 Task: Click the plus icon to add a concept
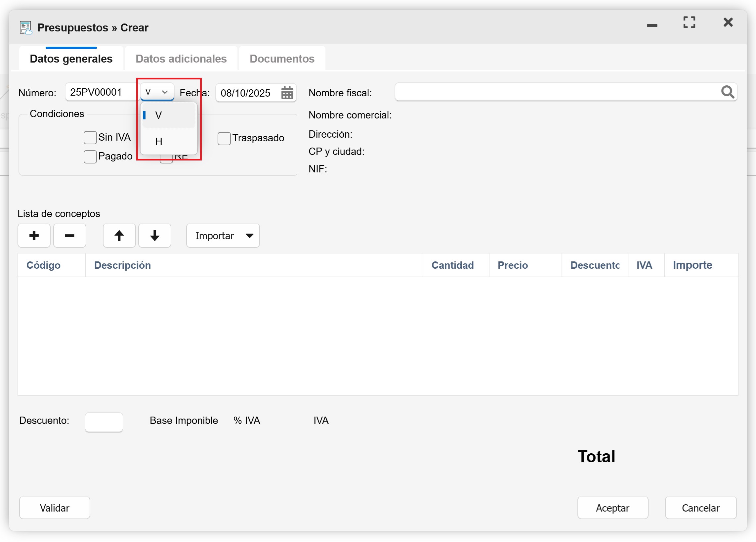click(x=34, y=236)
